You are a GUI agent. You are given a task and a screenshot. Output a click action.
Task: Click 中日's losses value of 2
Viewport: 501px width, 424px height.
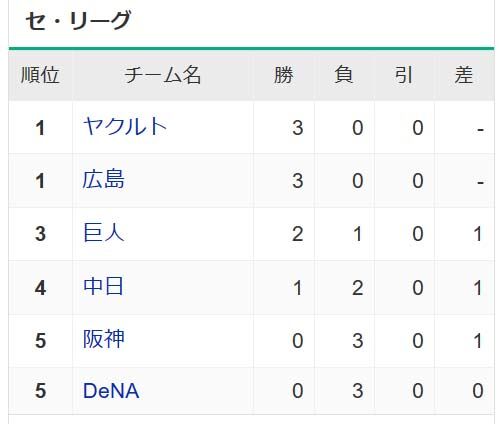358,288
